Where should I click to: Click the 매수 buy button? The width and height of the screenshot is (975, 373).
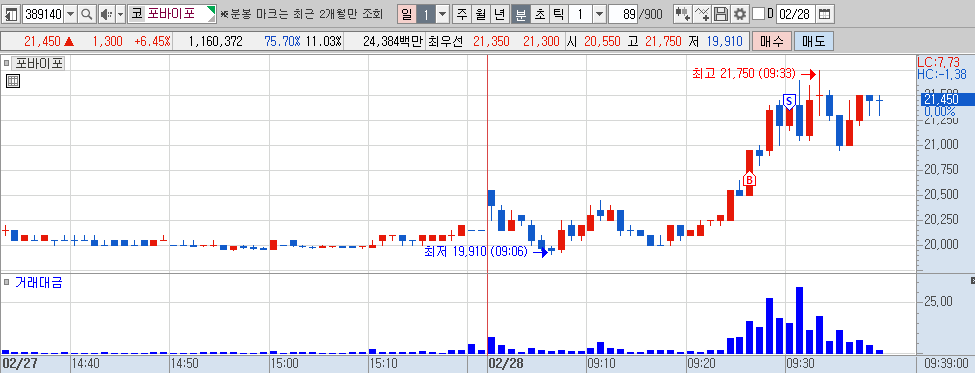[772, 42]
